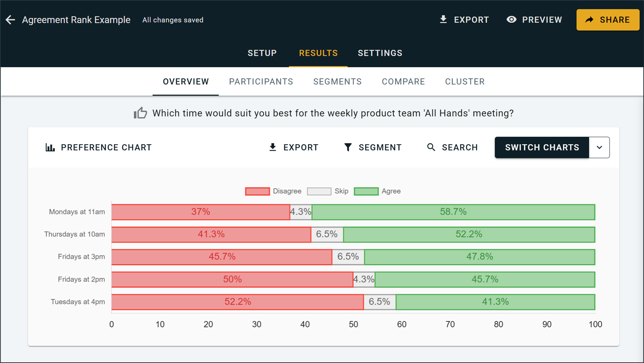Open the Cluster tab

465,82
